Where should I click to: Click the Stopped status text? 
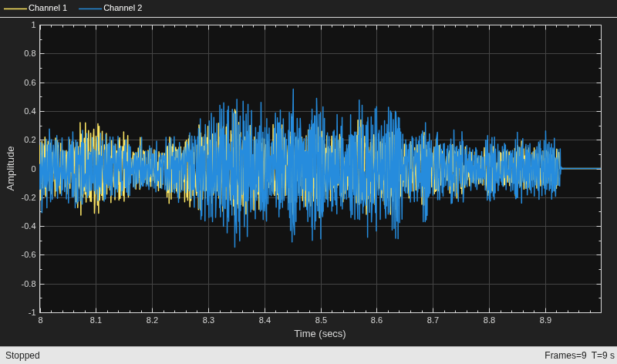(x=22, y=356)
